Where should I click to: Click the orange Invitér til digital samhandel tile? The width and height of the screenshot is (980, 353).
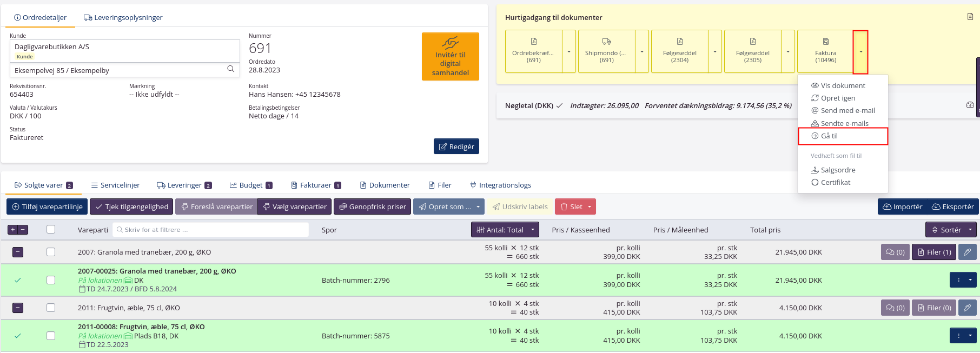(x=450, y=57)
